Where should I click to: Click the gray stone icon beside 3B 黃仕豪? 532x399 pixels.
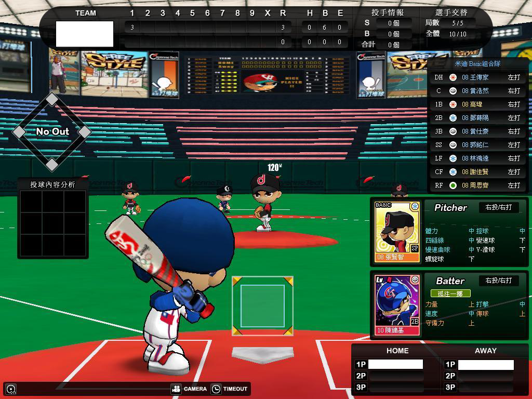click(x=453, y=131)
